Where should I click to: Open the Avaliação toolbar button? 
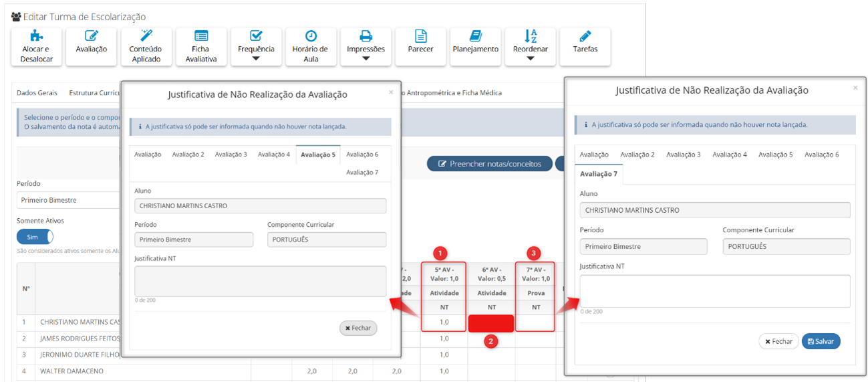pos(92,47)
